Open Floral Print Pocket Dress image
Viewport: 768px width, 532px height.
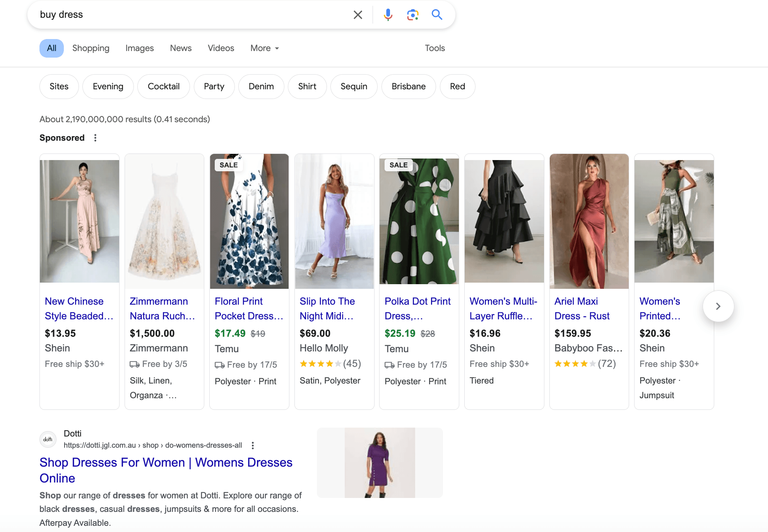tap(249, 221)
